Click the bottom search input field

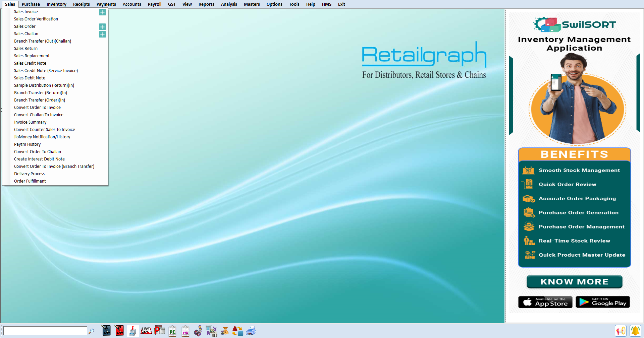(45, 331)
